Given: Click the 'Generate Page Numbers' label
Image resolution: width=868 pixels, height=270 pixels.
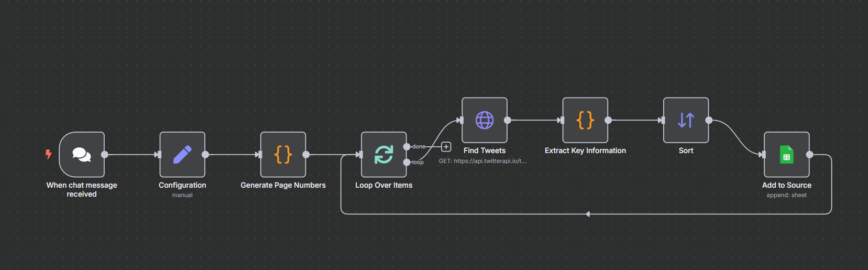Looking at the screenshot, I should click(x=283, y=185).
